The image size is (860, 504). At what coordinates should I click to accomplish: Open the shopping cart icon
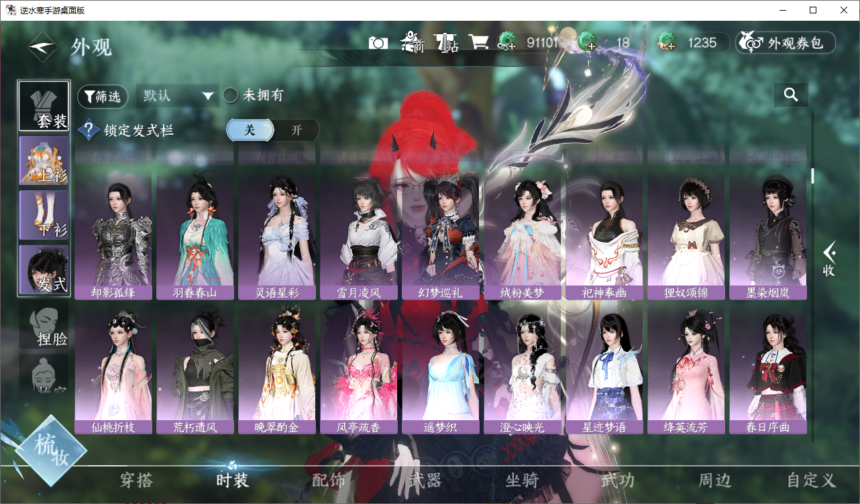pos(478,42)
